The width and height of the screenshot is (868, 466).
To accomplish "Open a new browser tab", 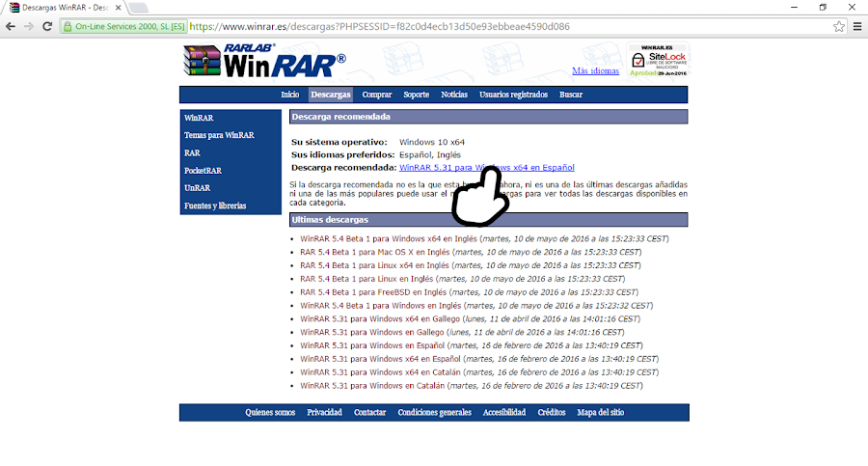I will [x=138, y=8].
